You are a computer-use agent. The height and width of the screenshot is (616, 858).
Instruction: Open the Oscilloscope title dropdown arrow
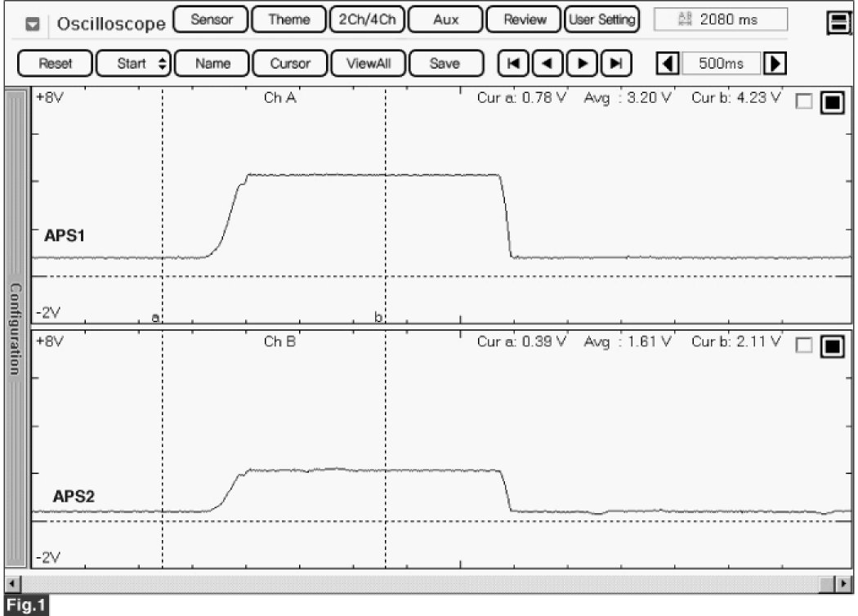(x=33, y=24)
